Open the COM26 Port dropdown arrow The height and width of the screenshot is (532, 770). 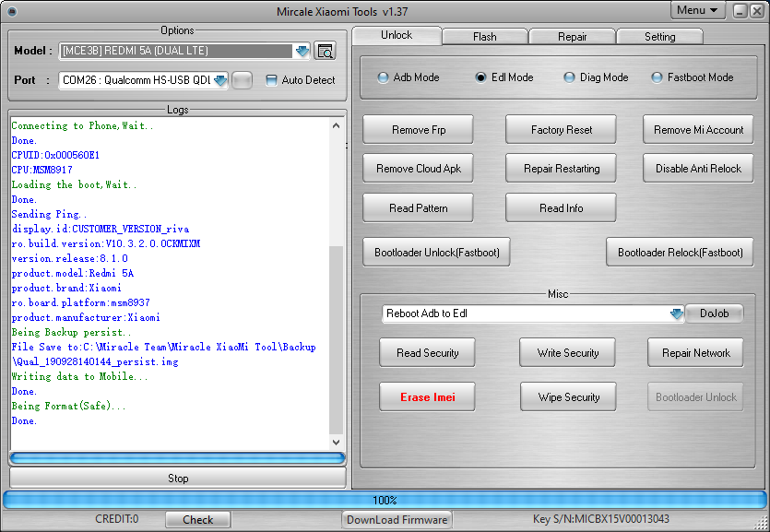point(220,80)
